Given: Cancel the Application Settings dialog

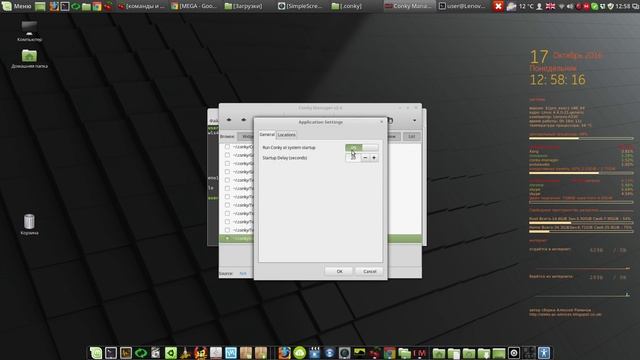Looking at the screenshot, I should point(369,271).
